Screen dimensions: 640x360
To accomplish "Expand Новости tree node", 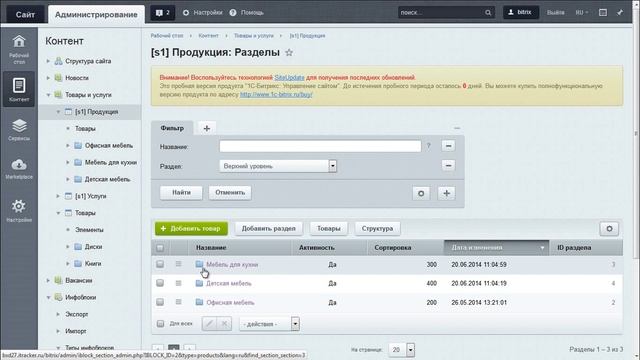I will (x=48, y=78).
